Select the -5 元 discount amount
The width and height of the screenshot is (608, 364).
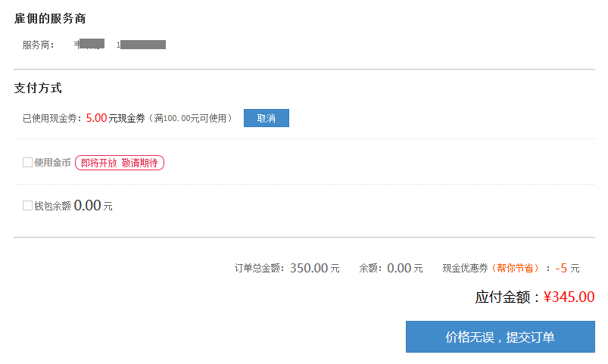click(567, 268)
